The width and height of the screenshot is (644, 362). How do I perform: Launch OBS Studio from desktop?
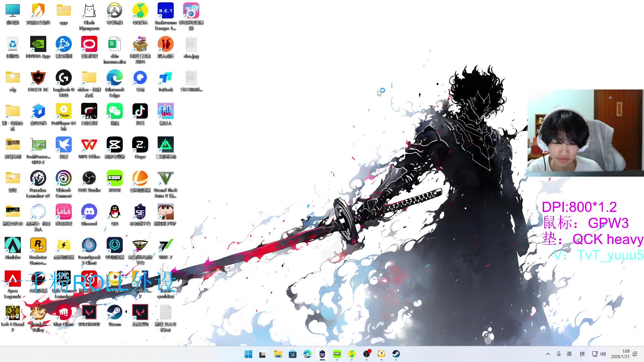point(89,179)
